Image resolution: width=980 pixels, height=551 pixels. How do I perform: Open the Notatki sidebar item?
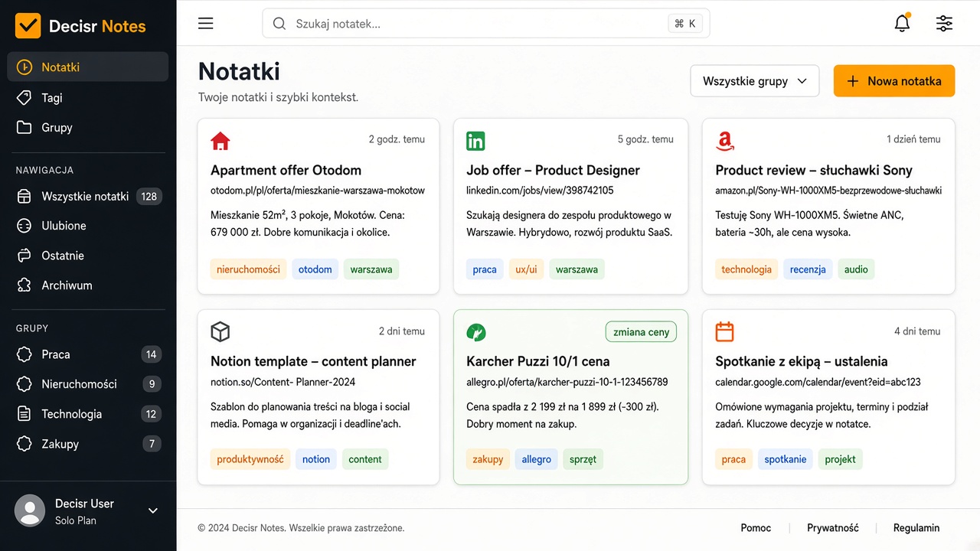pyautogui.click(x=88, y=67)
